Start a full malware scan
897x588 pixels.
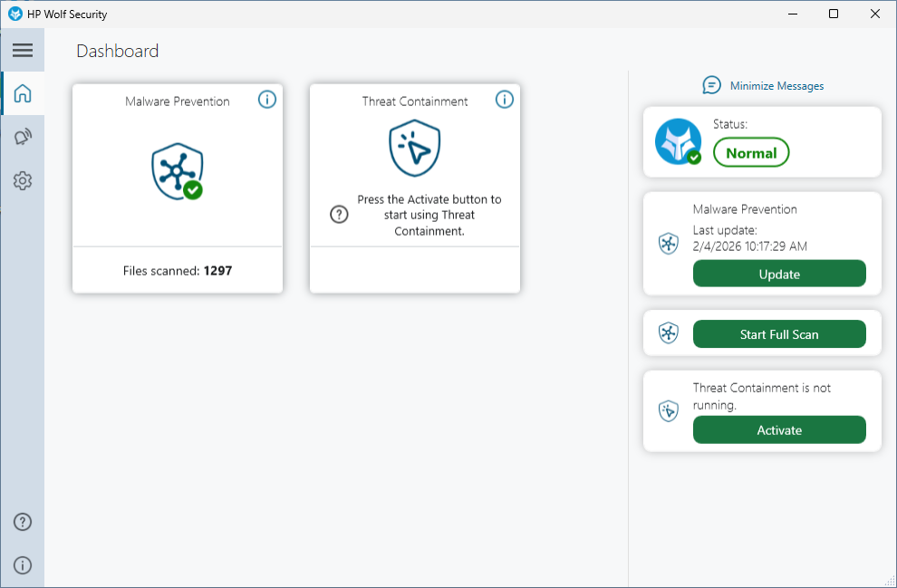tap(779, 334)
